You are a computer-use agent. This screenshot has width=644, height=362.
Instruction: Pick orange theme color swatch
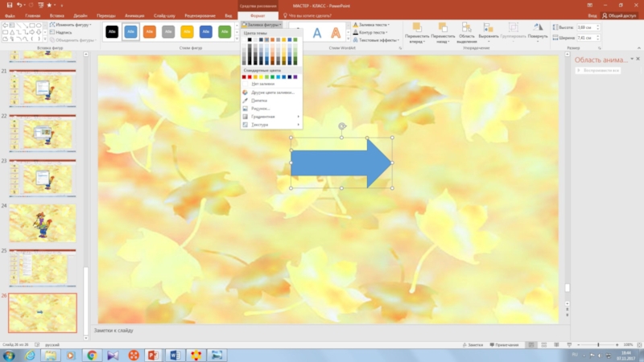click(x=272, y=39)
